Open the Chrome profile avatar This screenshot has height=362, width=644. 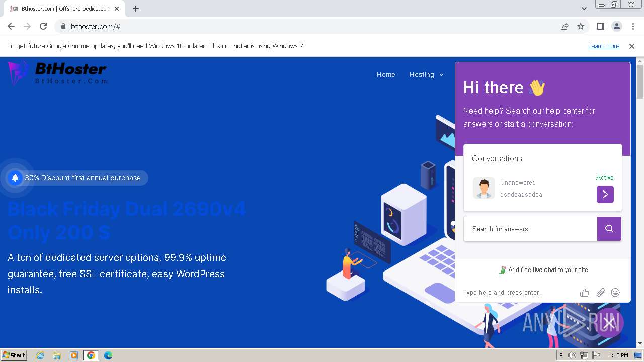617,26
